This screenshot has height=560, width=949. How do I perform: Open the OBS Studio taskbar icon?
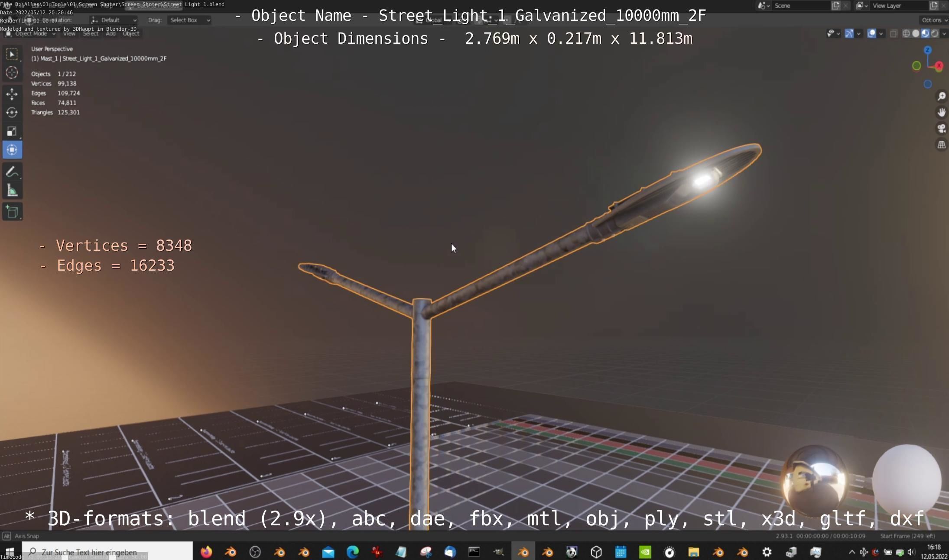[255, 552]
